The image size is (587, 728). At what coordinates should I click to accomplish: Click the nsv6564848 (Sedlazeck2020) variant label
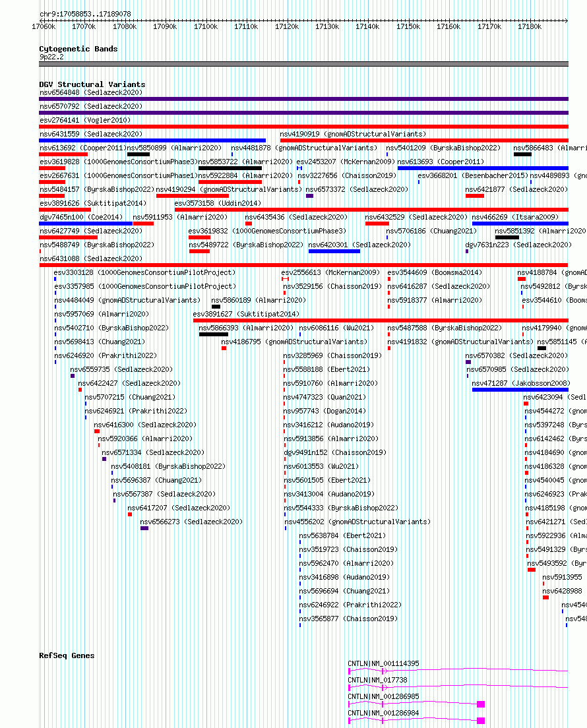[x=91, y=92]
